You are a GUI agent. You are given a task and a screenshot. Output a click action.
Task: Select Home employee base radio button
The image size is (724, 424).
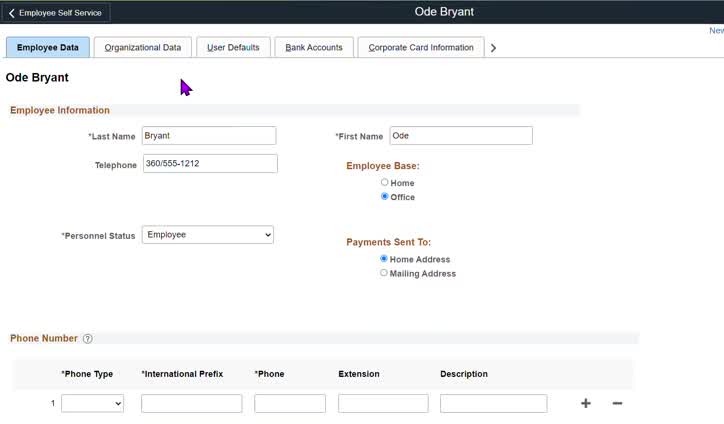click(384, 182)
